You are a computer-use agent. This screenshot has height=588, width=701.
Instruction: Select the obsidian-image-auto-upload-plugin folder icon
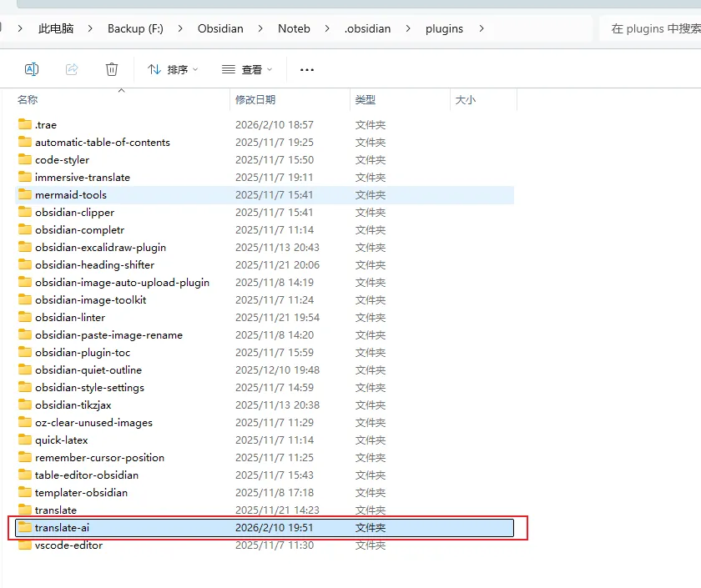[25, 282]
